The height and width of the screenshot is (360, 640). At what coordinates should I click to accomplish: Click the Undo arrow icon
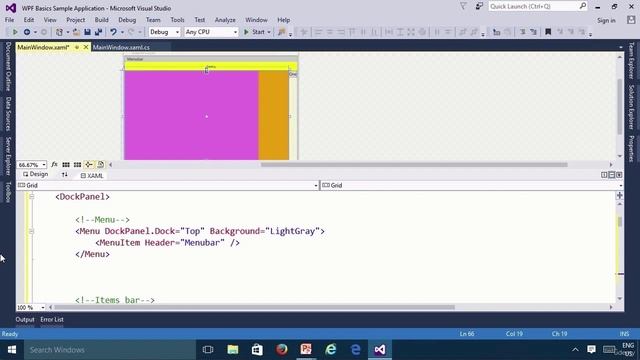coord(113,32)
